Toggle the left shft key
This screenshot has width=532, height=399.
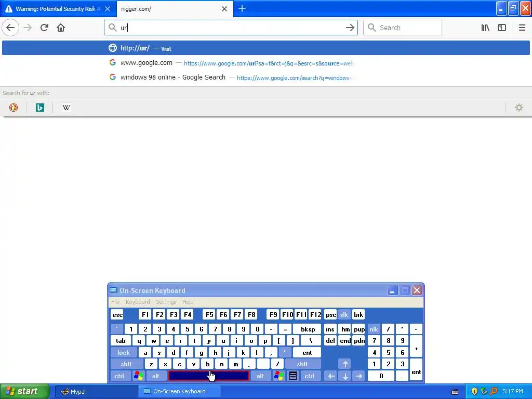tap(126, 364)
